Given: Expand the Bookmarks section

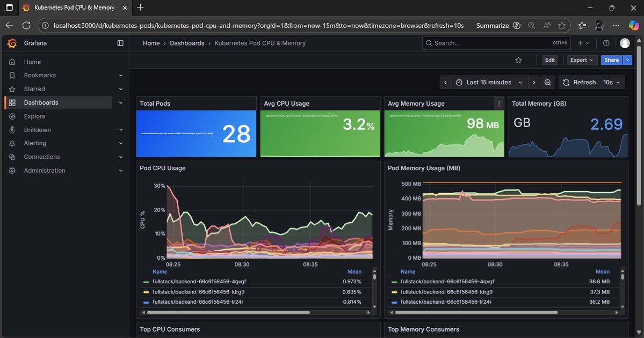Looking at the screenshot, I should point(121,76).
